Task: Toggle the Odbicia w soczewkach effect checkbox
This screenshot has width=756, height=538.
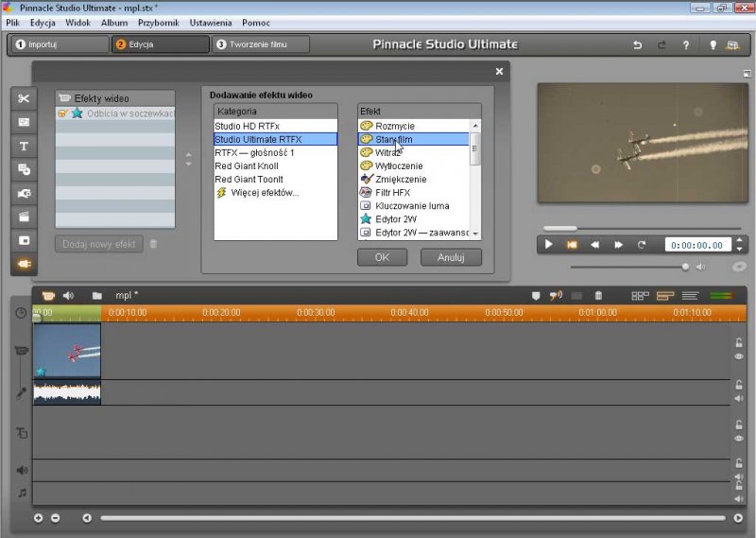Action: tap(61, 113)
